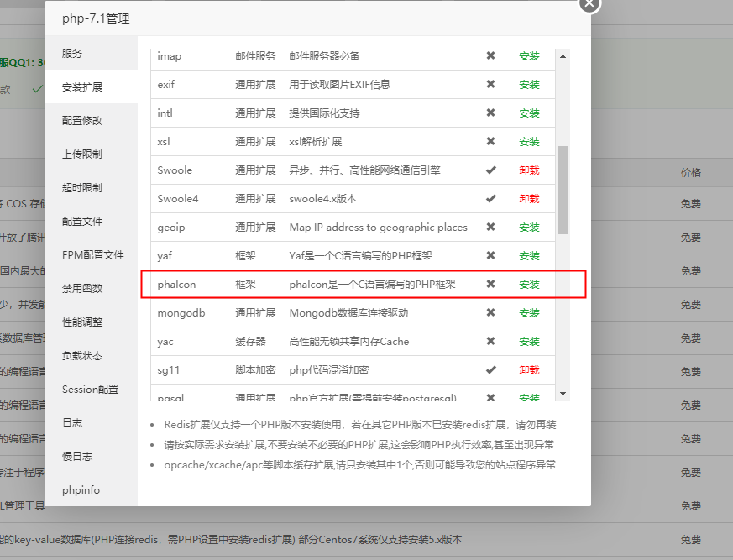Click the X status icon for exif

(490, 84)
